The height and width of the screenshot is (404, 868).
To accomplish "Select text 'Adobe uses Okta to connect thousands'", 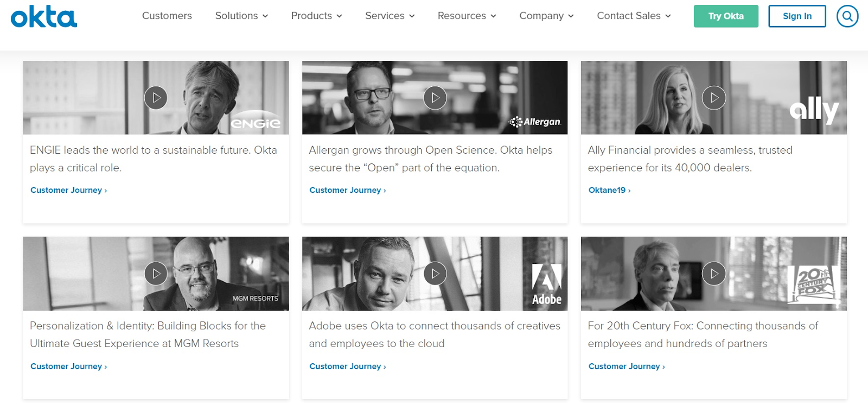I will click(x=406, y=326).
